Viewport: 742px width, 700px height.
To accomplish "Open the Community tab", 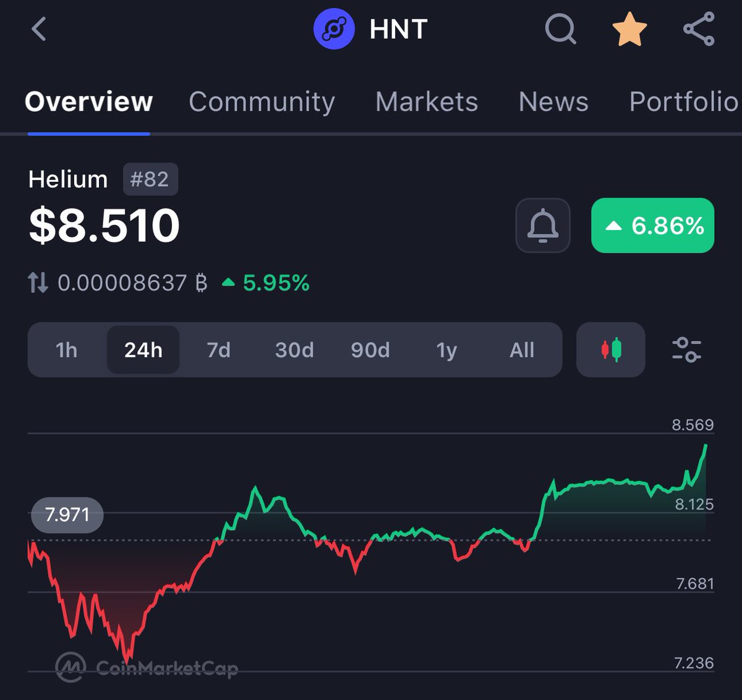I will [x=262, y=101].
